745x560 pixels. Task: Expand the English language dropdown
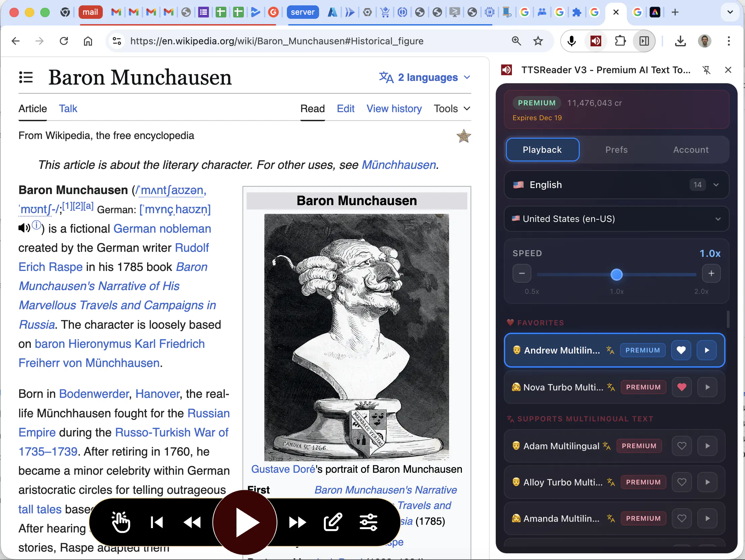(x=616, y=185)
